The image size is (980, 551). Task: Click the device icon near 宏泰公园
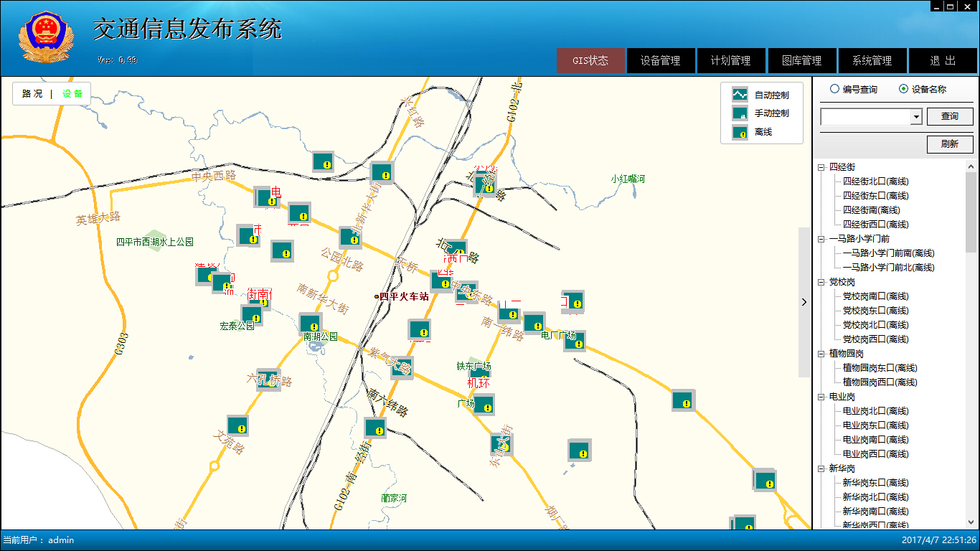point(252,314)
